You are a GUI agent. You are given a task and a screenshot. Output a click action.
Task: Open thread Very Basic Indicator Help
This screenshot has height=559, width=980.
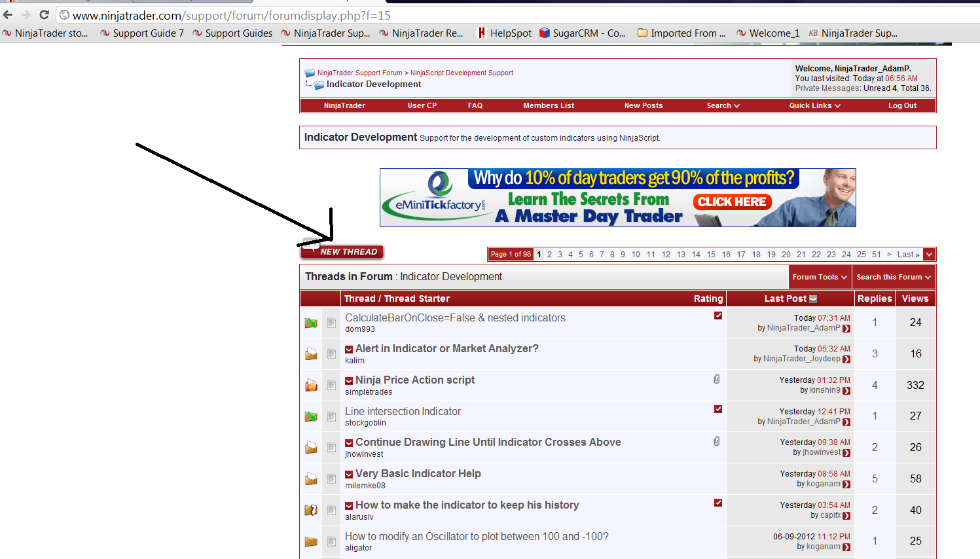(x=418, y=474)
